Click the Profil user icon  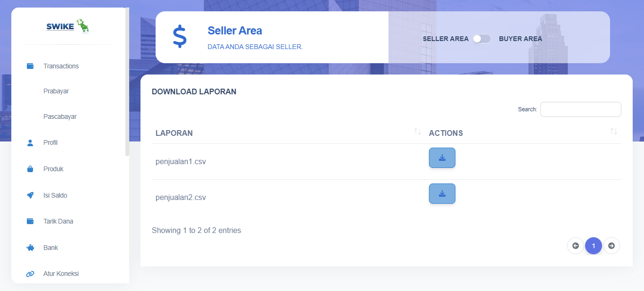pos(30,143)
